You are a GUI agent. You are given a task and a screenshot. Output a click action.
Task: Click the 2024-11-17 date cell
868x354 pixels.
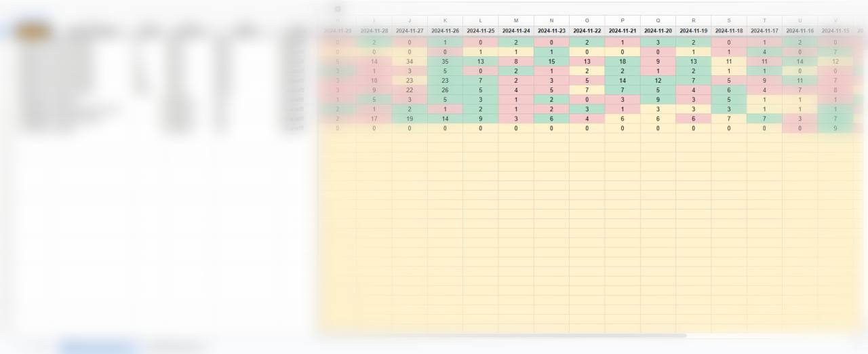coord(764,31)
